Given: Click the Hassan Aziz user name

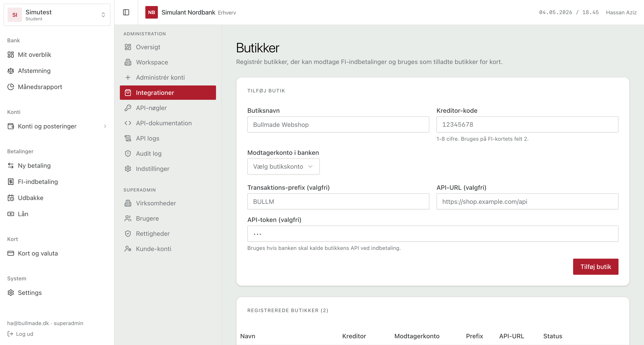Looking at the screenshot, I should [x=621, y=12].
